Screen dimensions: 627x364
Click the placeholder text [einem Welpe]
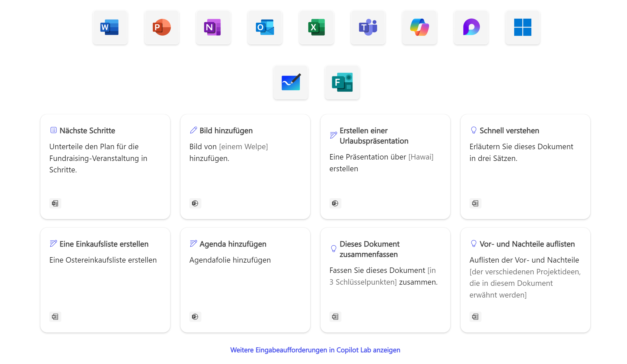click(243, 147)
